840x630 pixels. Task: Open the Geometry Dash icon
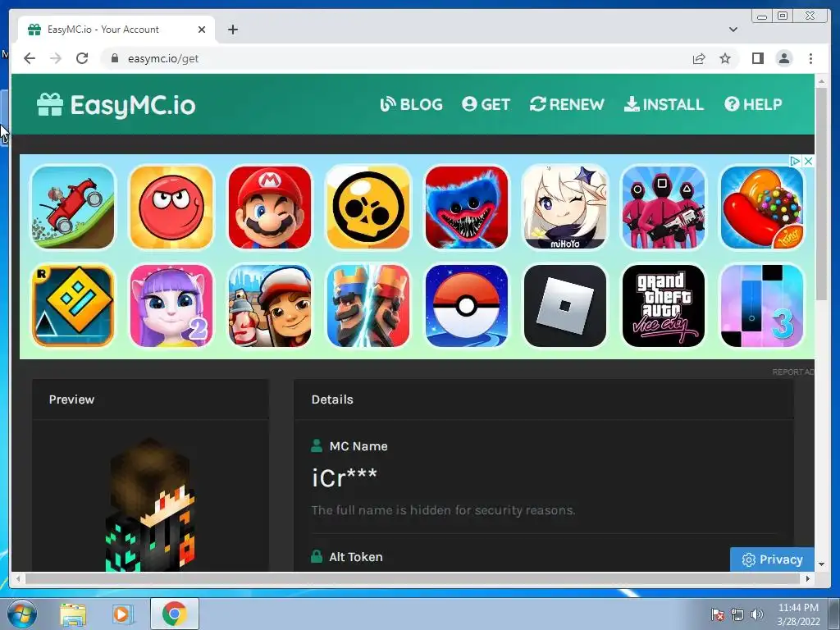click(73, 306)
